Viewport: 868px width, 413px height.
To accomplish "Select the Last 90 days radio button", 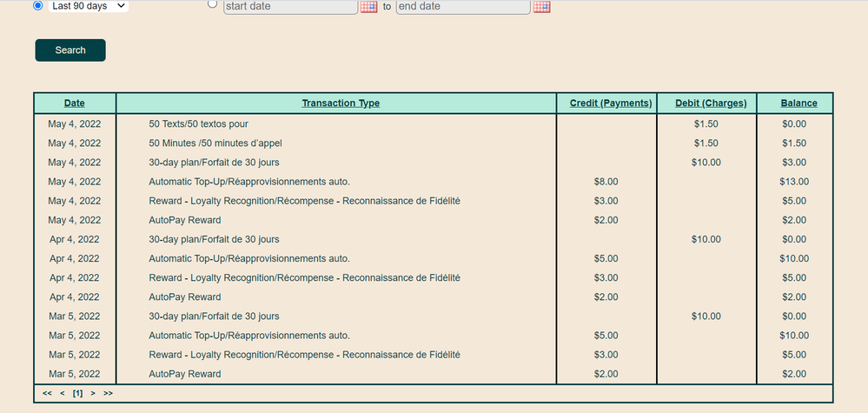I will point(37,6).
